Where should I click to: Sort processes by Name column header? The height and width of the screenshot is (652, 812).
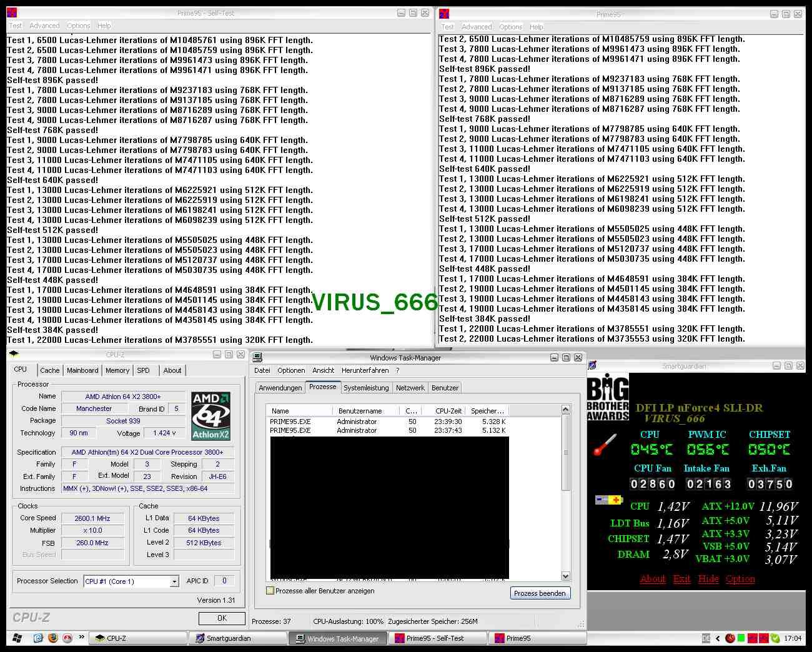click(299, 410)
